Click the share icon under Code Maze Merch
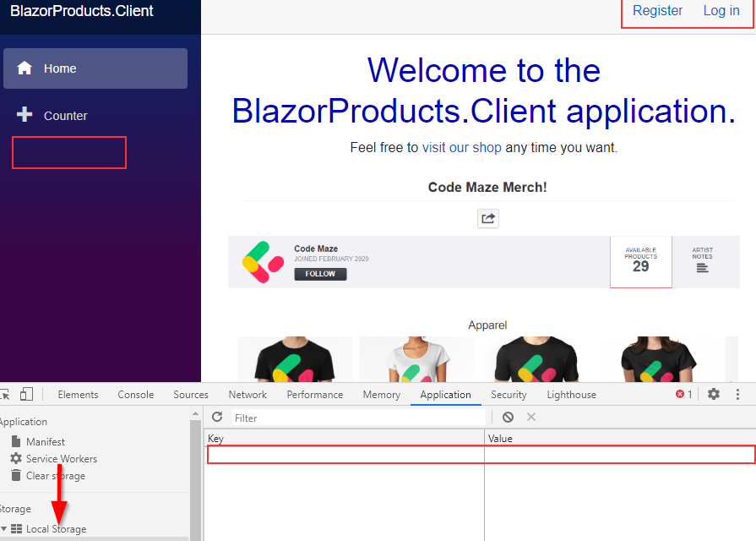 pos(488,219)
